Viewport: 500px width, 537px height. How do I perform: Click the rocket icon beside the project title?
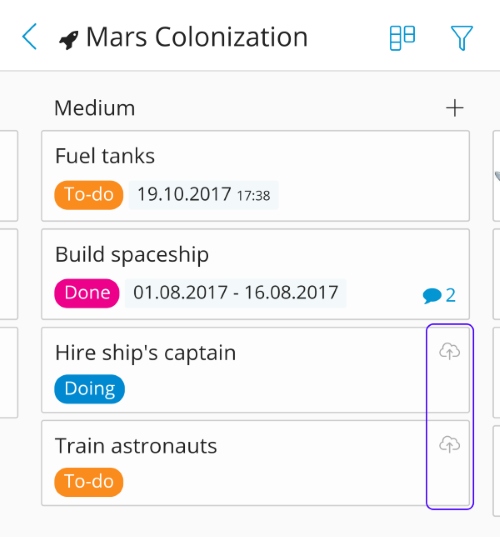point(69,40)
